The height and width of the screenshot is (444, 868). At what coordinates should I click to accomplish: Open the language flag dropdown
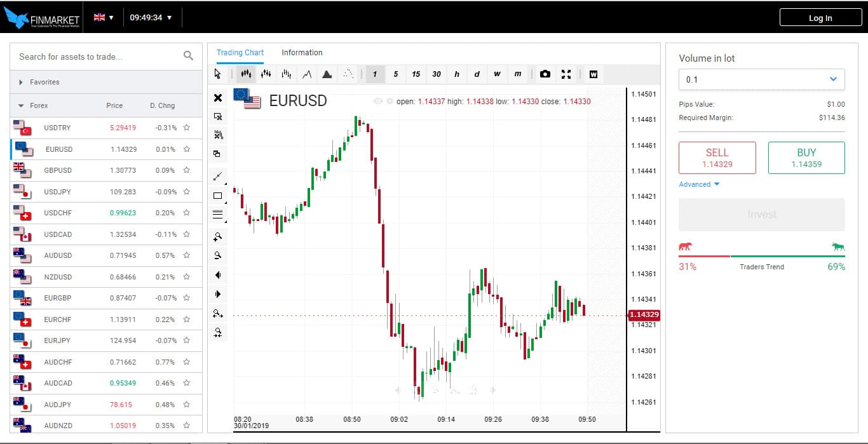(104, 17)
